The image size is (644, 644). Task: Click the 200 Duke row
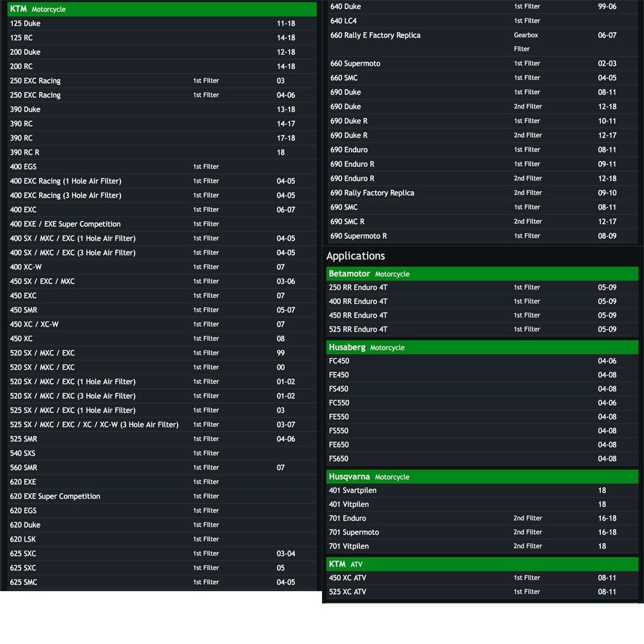tap(162, 52)
